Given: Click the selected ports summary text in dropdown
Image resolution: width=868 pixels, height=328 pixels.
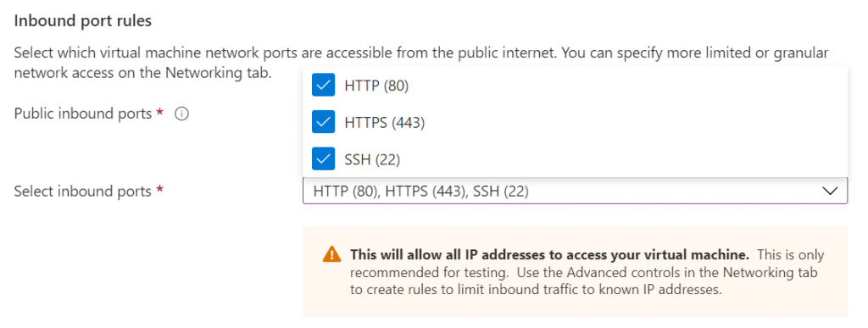Looking at the screenshot, I should [420, 192].
